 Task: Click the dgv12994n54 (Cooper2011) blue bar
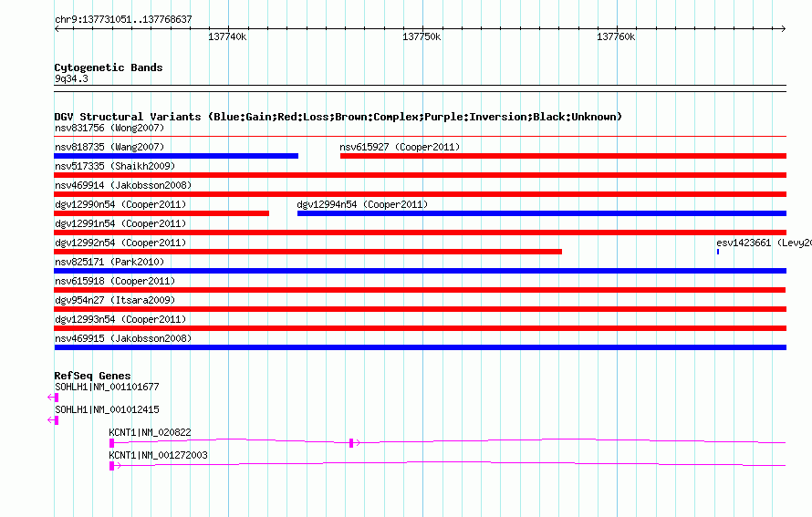coord(542,213)
